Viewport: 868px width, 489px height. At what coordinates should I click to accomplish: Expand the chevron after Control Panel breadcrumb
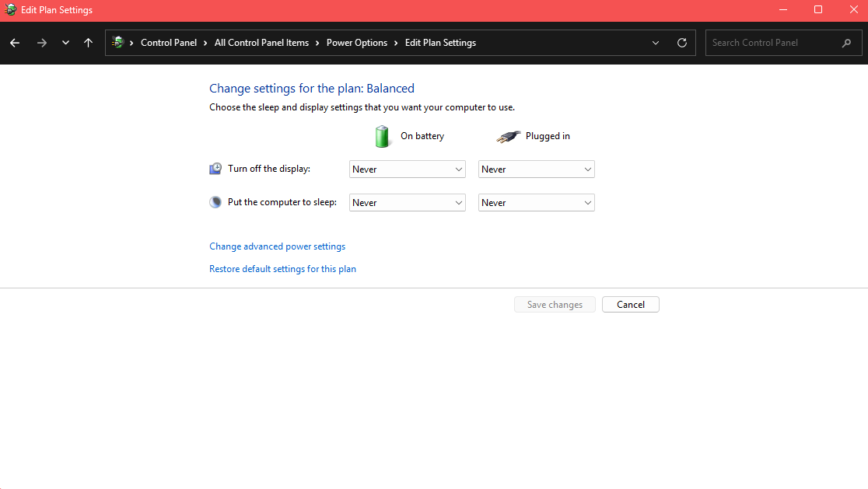pos(205,43)
